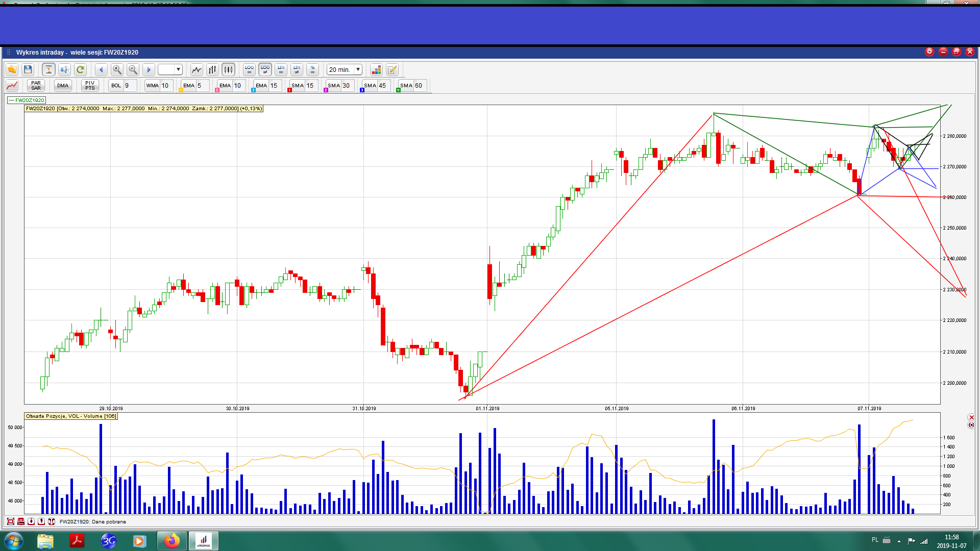Viewport: 980px width, 551px height.
Task: Open the color palette settings icon
Action: pyautogui.click(x=376, y=70)
